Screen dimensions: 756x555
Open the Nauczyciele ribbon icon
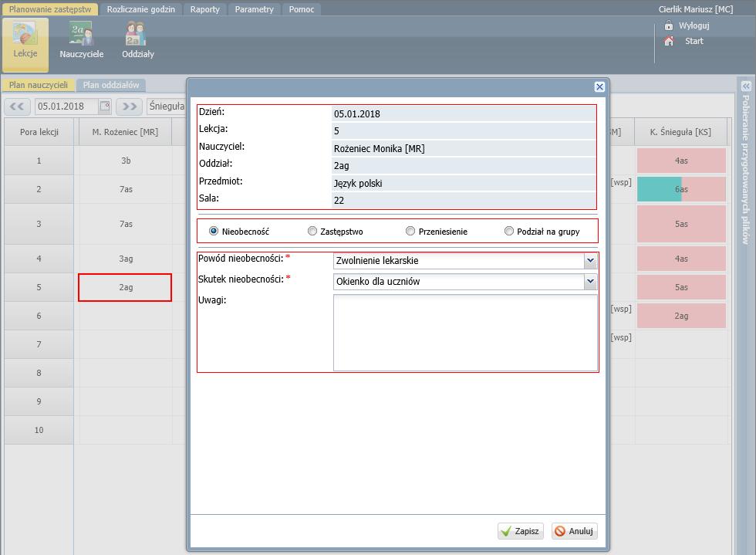pyautogui.click(x=82, y=41)
